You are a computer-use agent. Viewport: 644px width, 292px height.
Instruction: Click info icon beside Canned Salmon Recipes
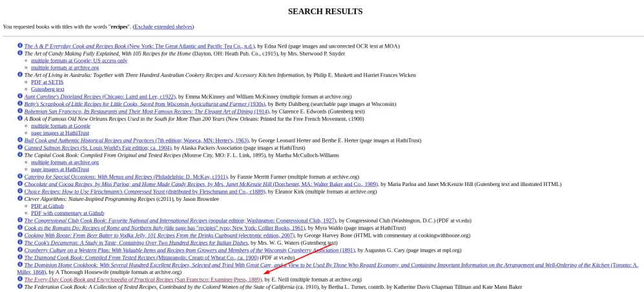point(20,147)
